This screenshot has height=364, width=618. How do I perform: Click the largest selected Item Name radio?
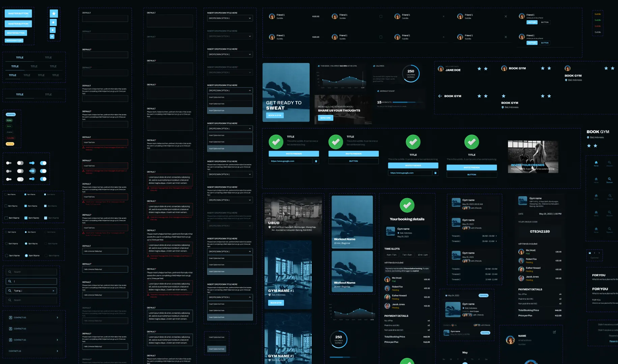tap(26, 255)
